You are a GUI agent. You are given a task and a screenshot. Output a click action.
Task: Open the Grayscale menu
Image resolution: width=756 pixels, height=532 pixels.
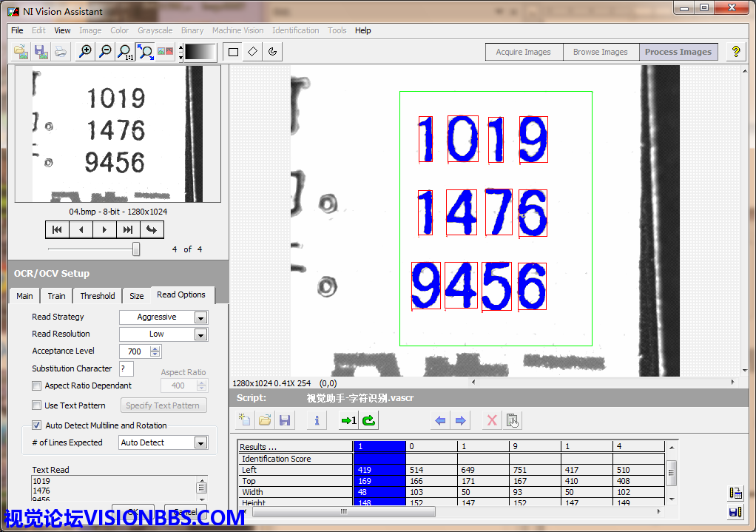point(155,30)
